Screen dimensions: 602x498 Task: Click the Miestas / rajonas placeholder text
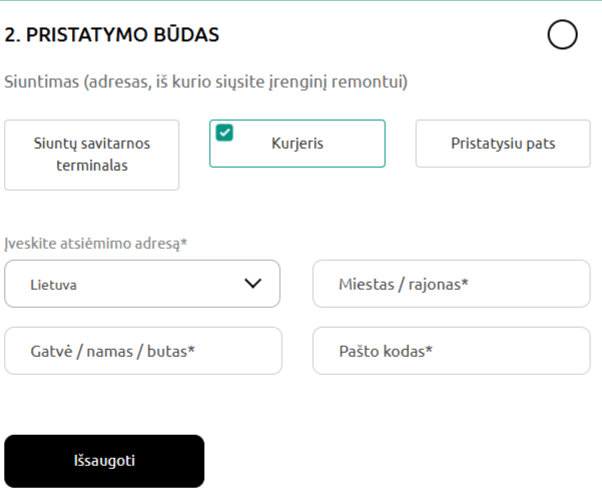(405, 284)
